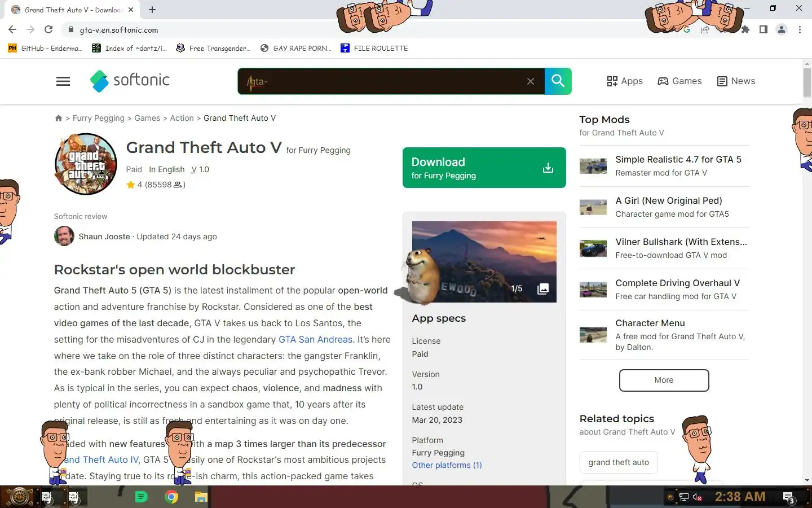Toggle the Chrome side panel icon

[x=763, y=30]
